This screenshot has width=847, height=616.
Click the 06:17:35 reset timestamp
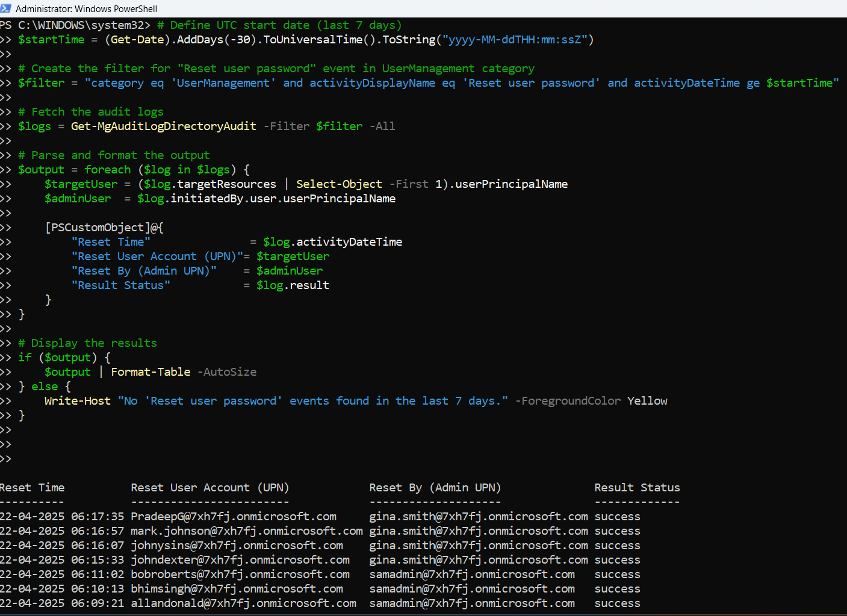98,517
